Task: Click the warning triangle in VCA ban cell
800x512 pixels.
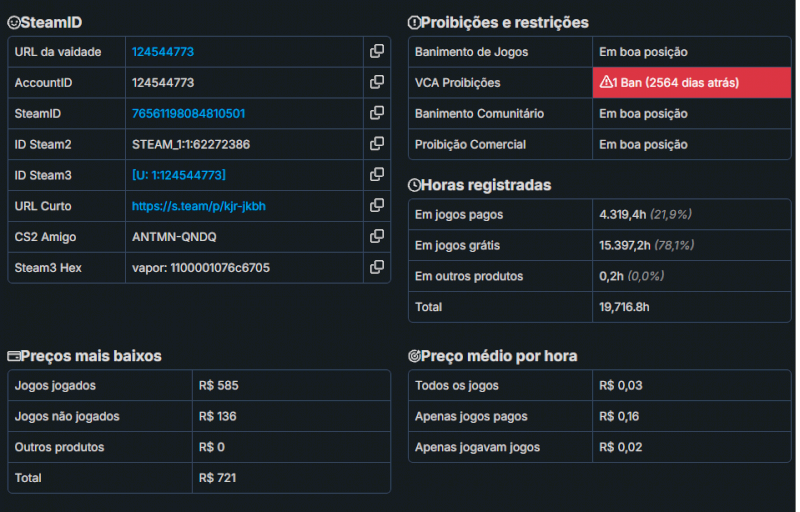Action: pyautogui.click(x=606, y=82)
